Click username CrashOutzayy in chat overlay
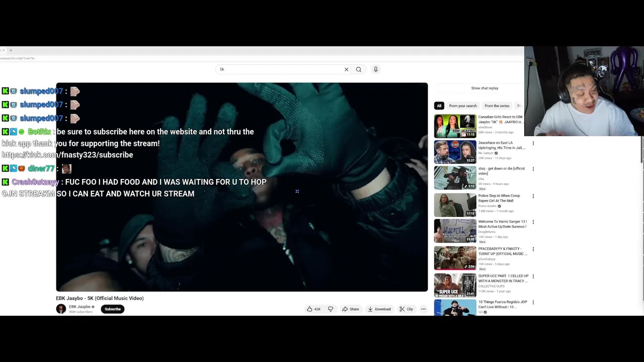This screenshot has width=644, height=362. pyautogui.click(x=35, y=182)
